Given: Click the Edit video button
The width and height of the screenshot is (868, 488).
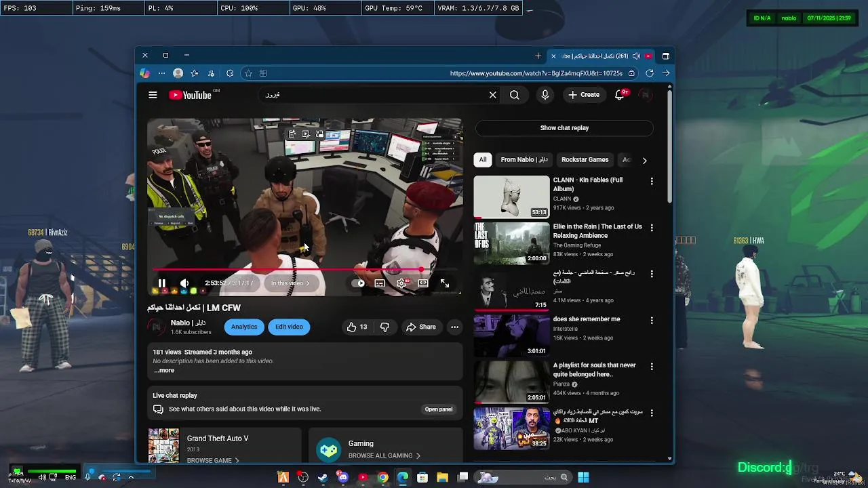Looking at the screenshot, I should [289, 327].
